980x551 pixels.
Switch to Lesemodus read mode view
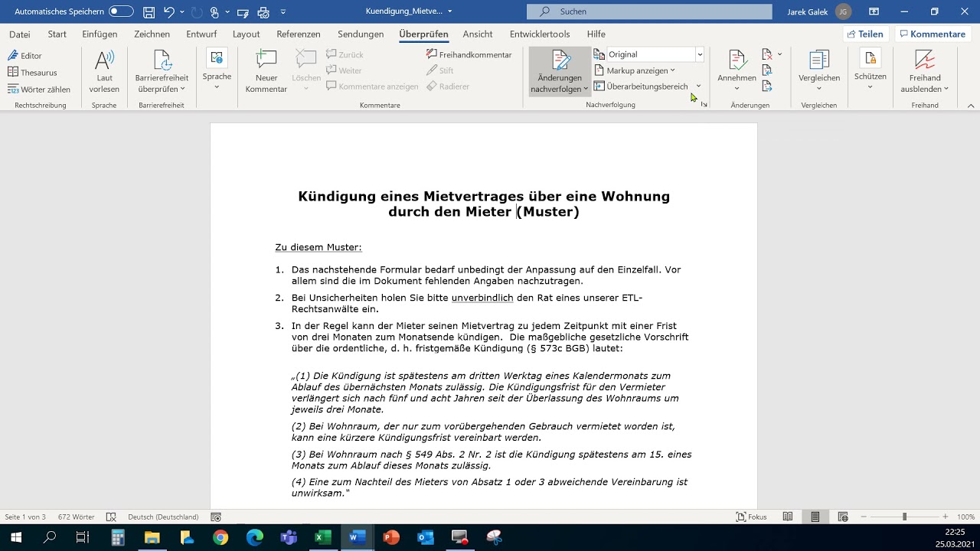click(x=788, y=517)
